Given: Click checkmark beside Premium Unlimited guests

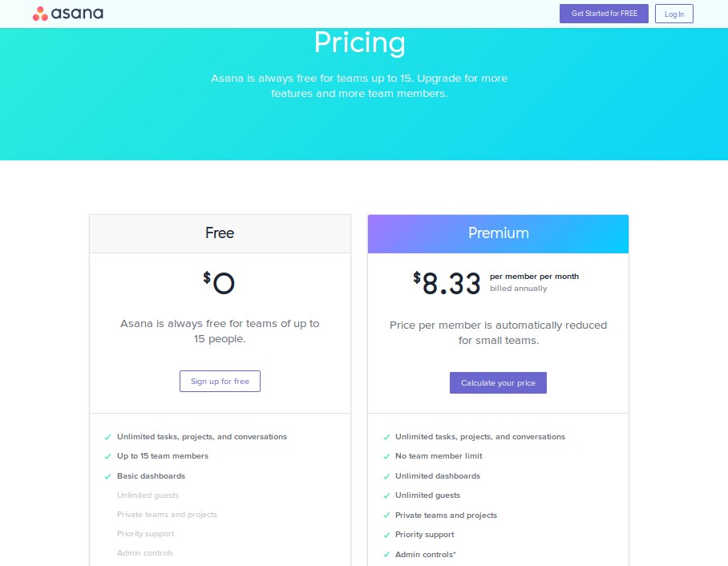Looking at the screenshot, I should click(386, 496).
